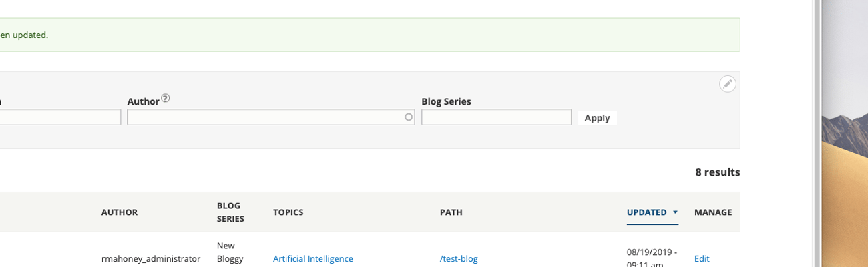Click the 8 results count text
The width and height of the screenshot is (868, 267).
click(717, 172)
